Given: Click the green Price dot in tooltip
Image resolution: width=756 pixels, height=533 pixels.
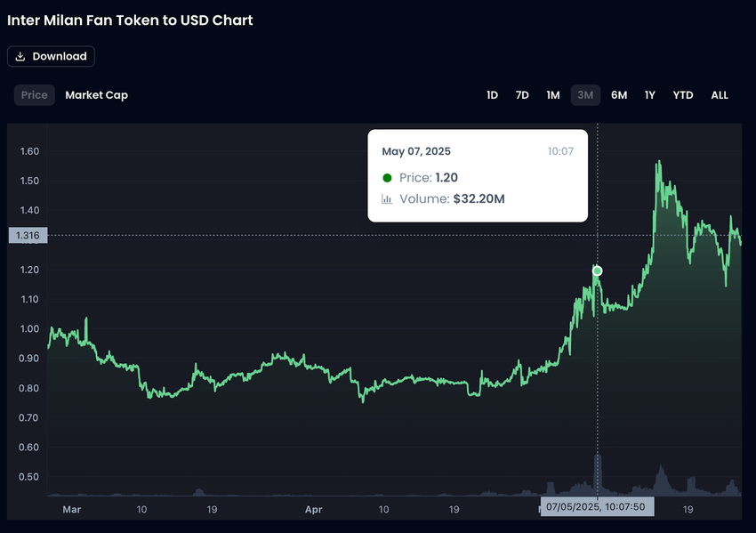Looking at the screenshot, I should 387,178.
